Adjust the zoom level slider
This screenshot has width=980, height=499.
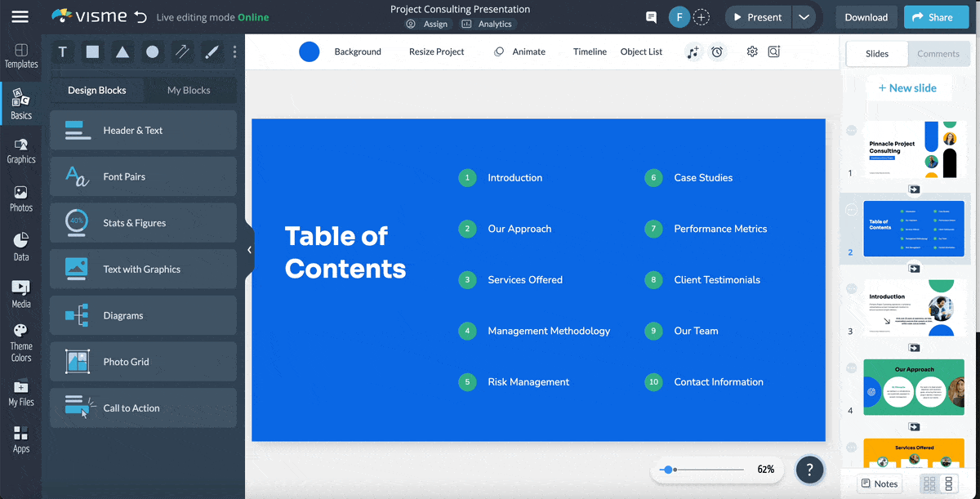(x=667, y=470)
